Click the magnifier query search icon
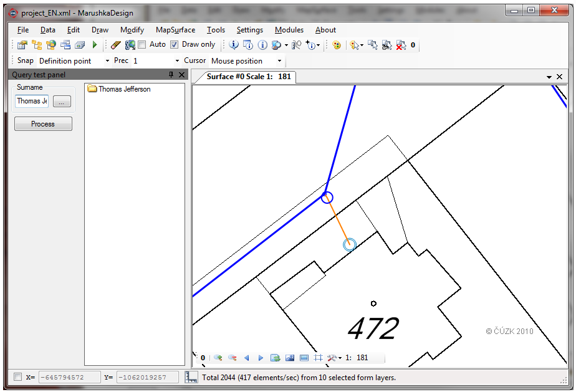 [x=276, y=45]
